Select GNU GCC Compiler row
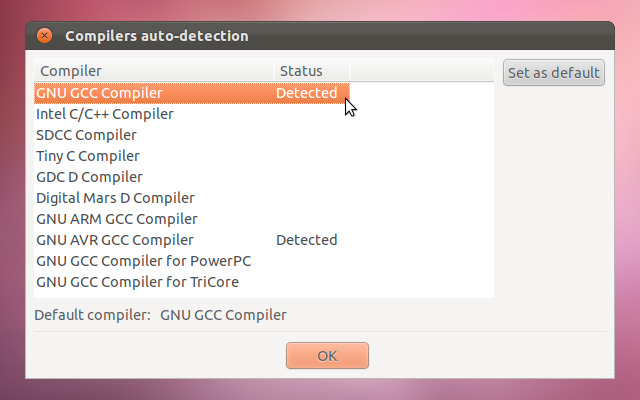The width and height of the screenshot is (640, 400). [99, 93]
